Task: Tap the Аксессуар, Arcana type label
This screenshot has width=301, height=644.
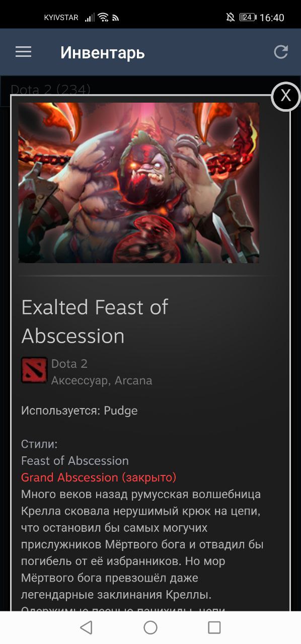Action: tap(102, 380)
